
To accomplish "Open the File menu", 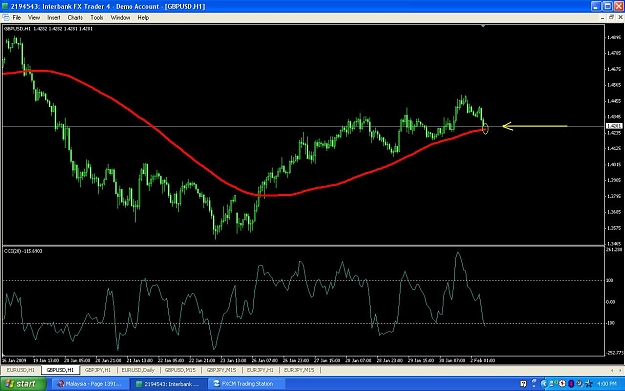I will point(17,18).
